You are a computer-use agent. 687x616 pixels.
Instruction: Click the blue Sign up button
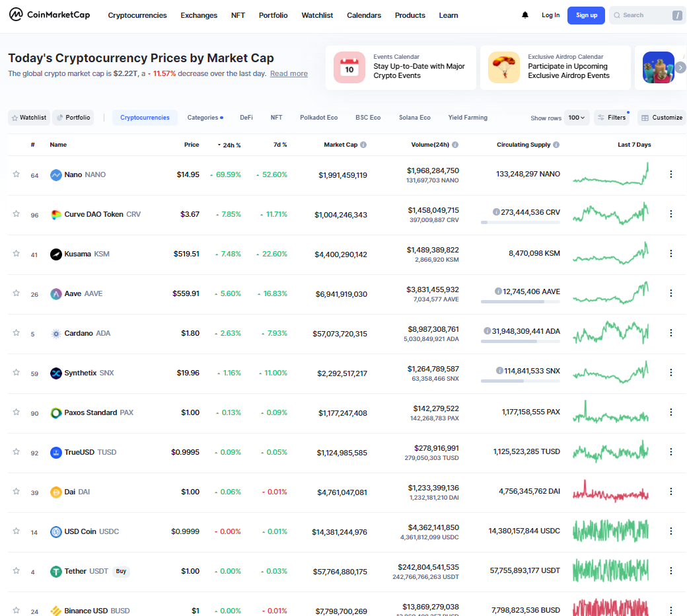click(x=586, y=15)
